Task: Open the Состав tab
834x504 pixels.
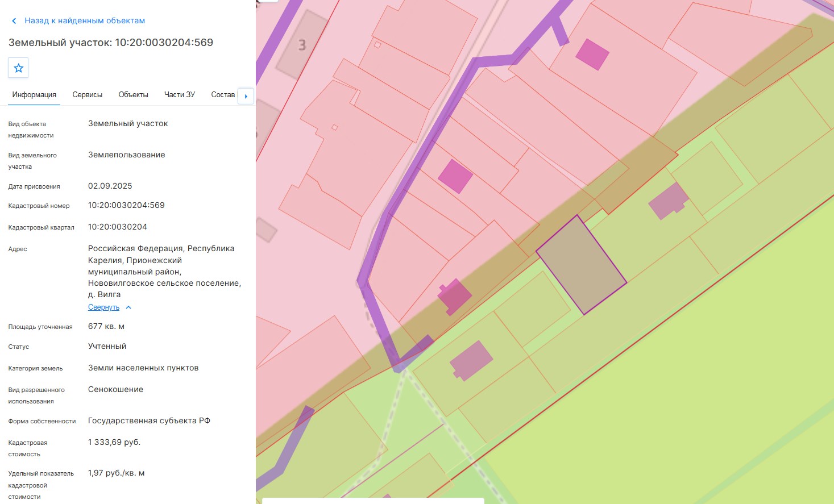Action: 223,95
